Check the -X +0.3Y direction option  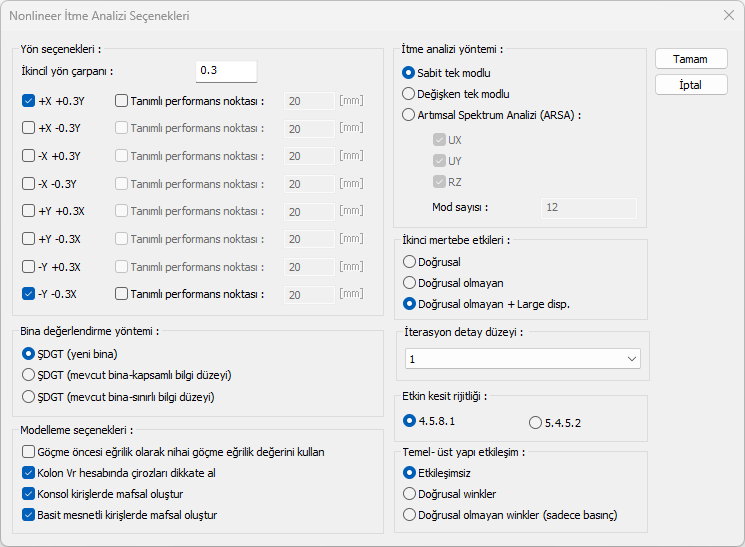29,156
